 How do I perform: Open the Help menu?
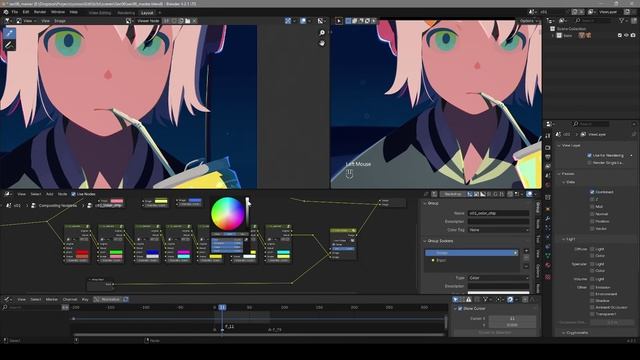[x=73, y=12]
